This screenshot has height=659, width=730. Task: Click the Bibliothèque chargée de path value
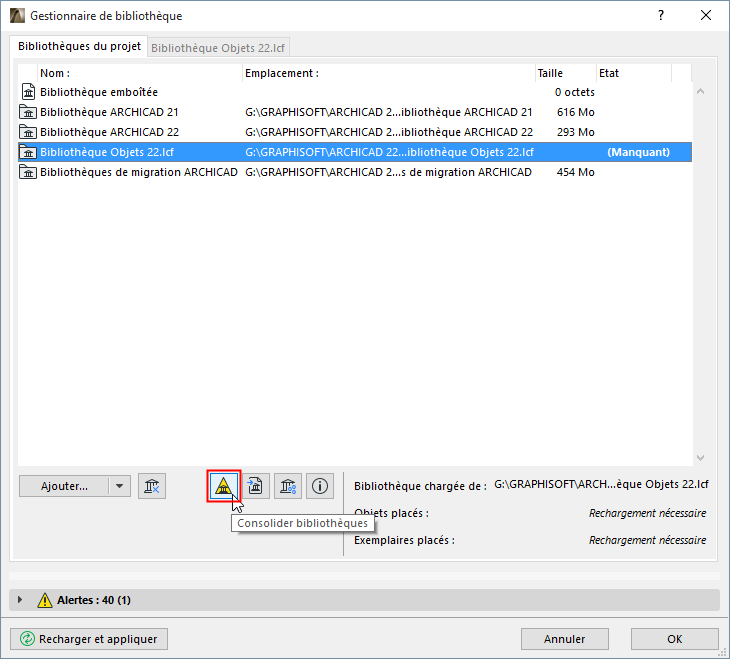[601, 484]
